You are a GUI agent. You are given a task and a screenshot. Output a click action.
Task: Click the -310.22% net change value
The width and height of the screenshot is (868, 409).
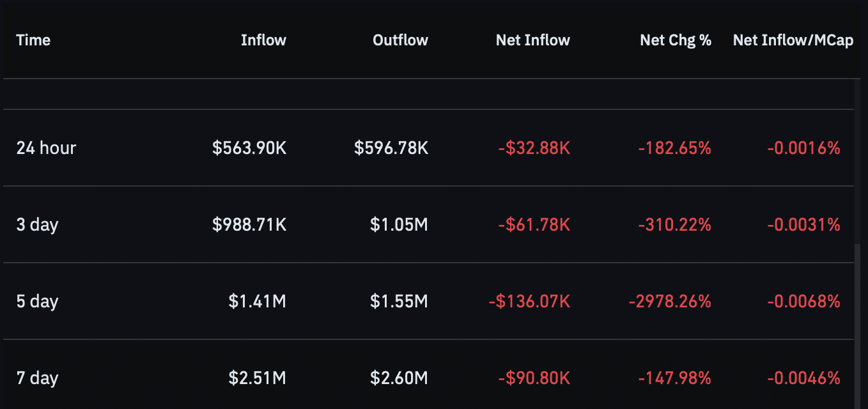[675, 225]
